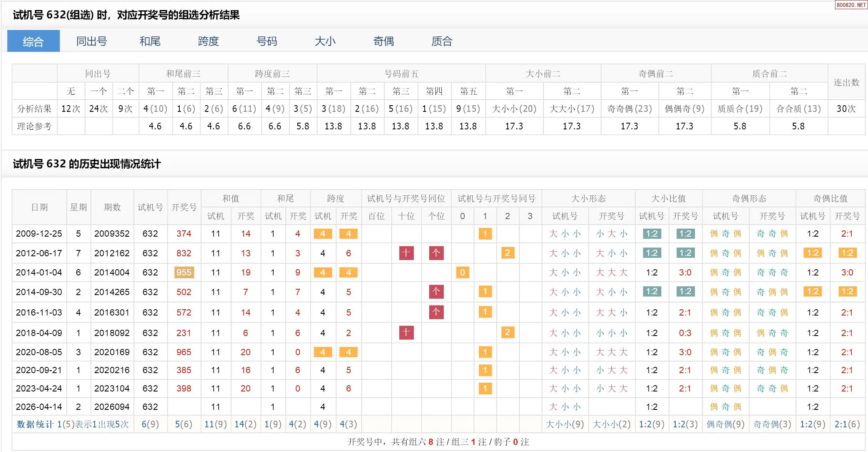868x452 pixels.
Task: Click draw number 374 in first row
Action: (184, 234)
